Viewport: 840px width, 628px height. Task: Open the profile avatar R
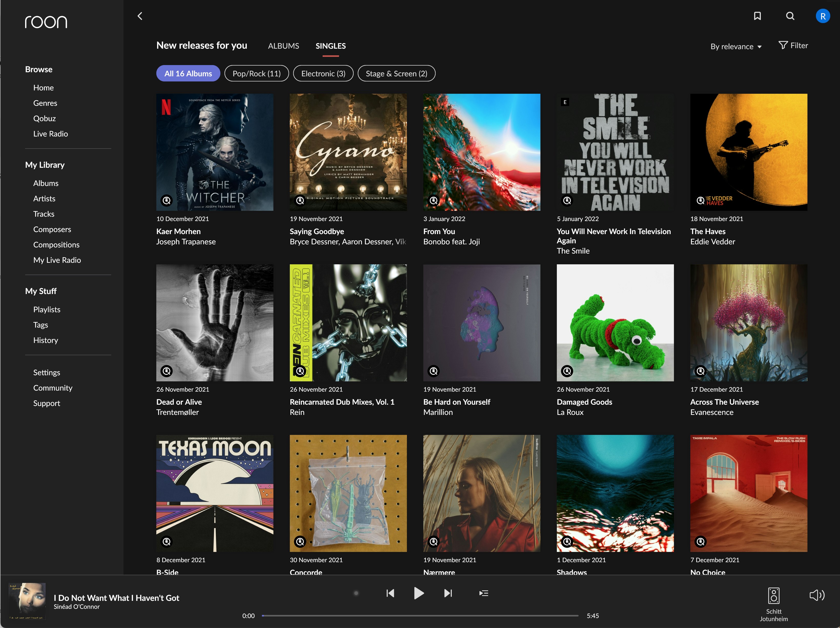(823, 16)
